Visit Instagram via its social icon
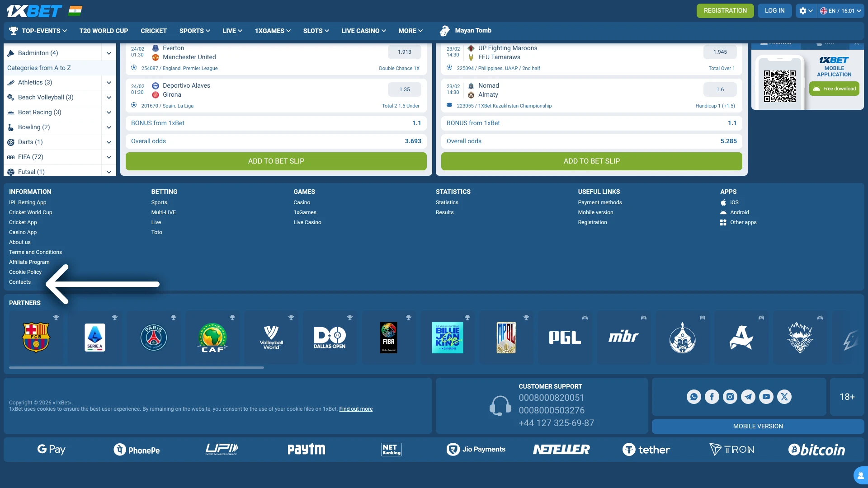 coord(730,397)
